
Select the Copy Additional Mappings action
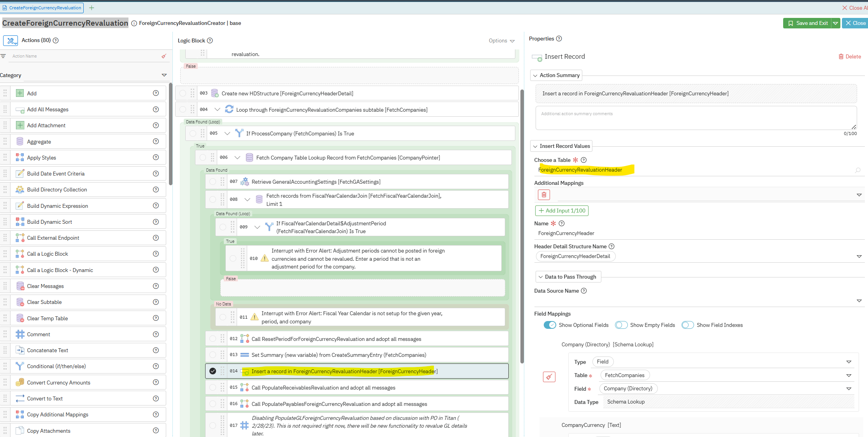coord(83,414)
